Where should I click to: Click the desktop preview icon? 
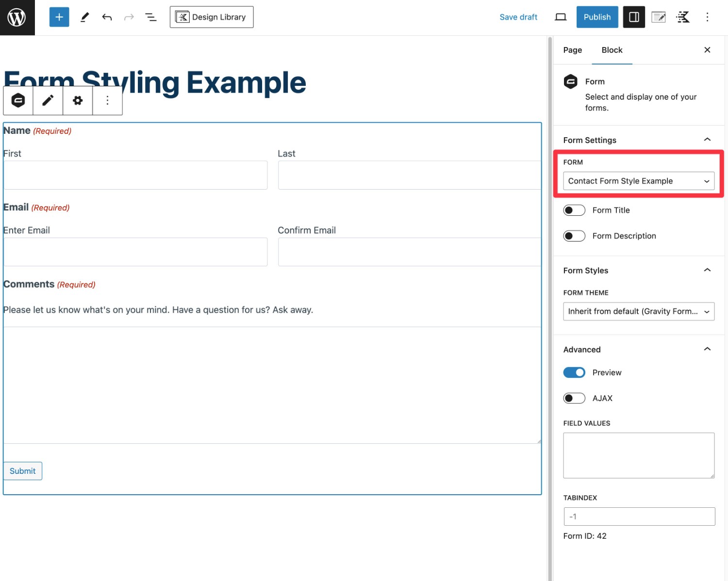click(561, 16)
